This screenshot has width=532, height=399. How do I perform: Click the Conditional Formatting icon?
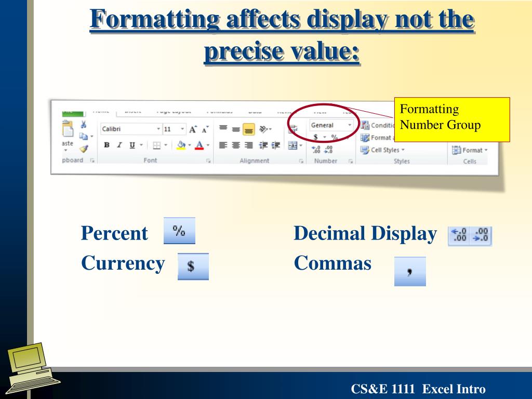coord(365,125)
